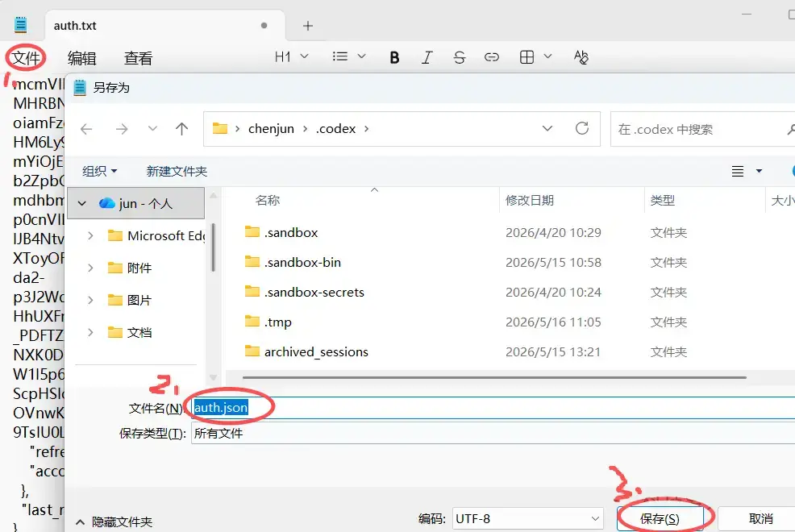Toggle strikethrough formatting
The width and height of the screenshot is (795, 532).
pos(460,57)
